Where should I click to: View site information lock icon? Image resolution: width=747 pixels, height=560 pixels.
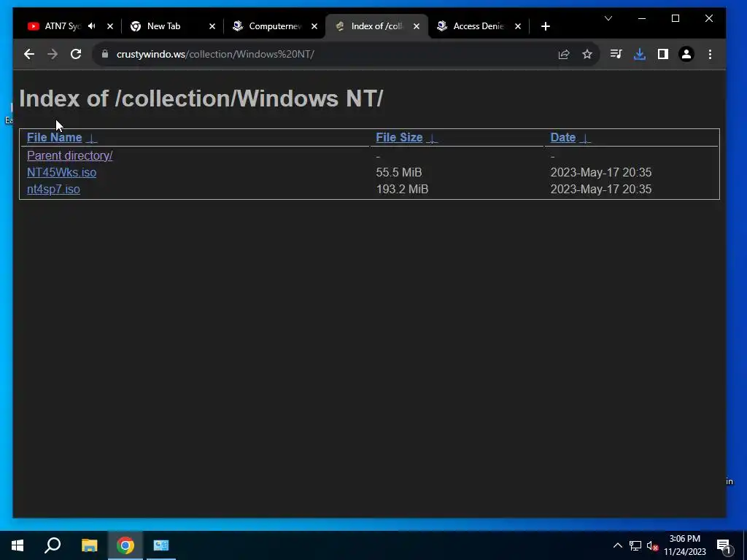click(x=105, y=54)
